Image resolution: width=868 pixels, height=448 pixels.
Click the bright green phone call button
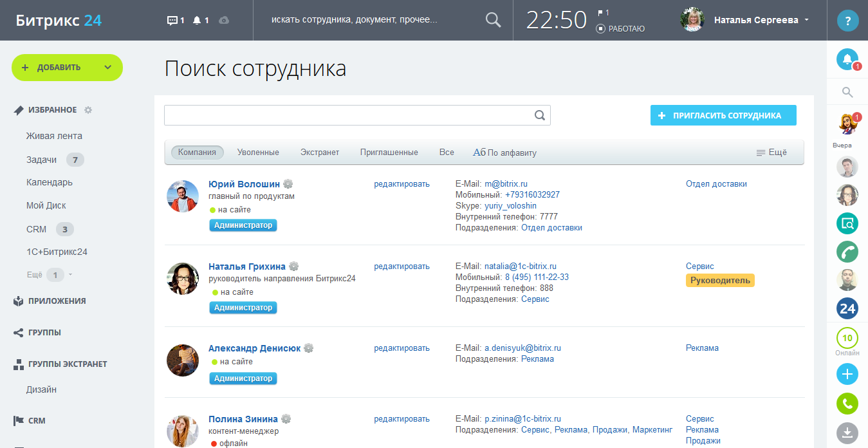tap(847, 404)
